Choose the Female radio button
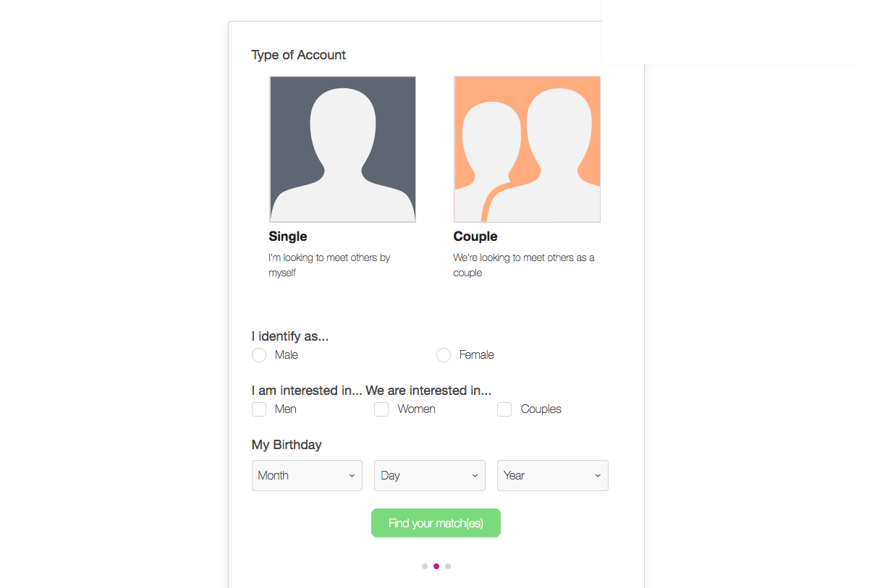 click(444, 355)
